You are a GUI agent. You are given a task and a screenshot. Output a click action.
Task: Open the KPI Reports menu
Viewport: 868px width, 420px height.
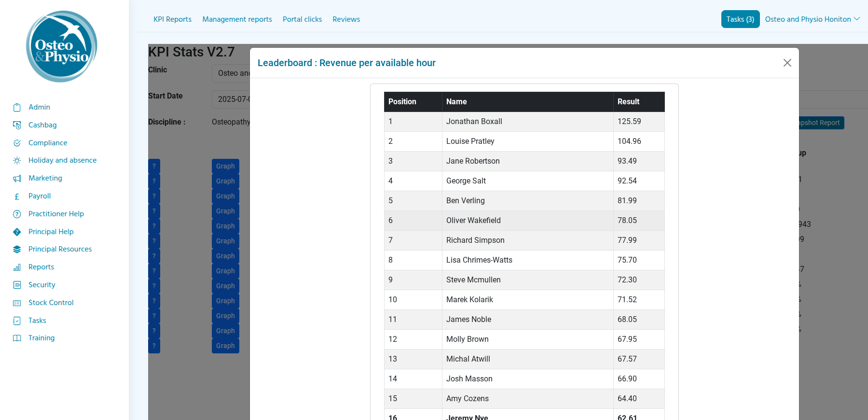click(x=172, y=19)
